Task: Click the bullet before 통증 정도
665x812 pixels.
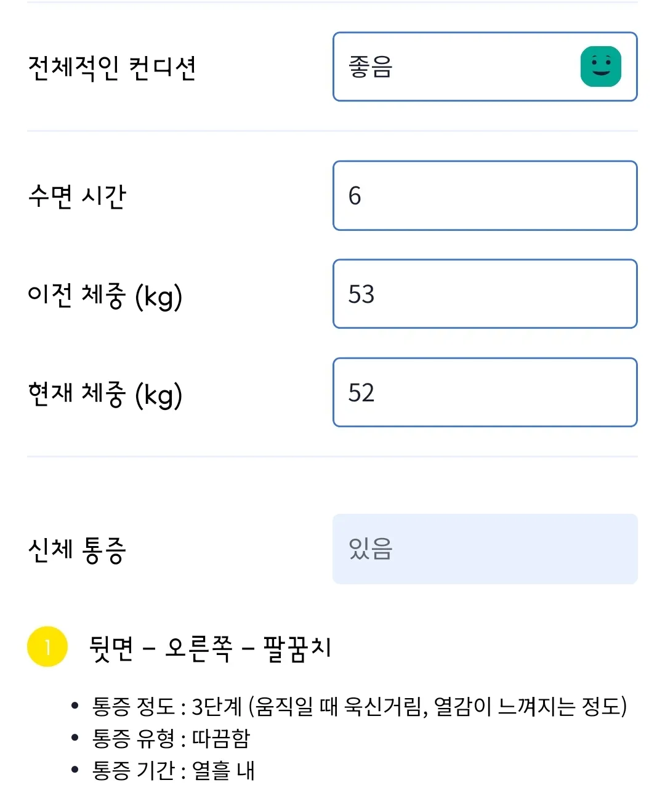Action: pyautogui.click(x=75, y=705)
